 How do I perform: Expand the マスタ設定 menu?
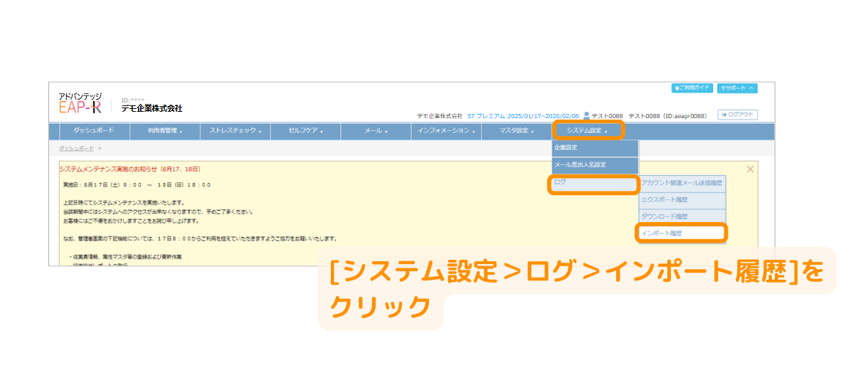coord(517,131)
